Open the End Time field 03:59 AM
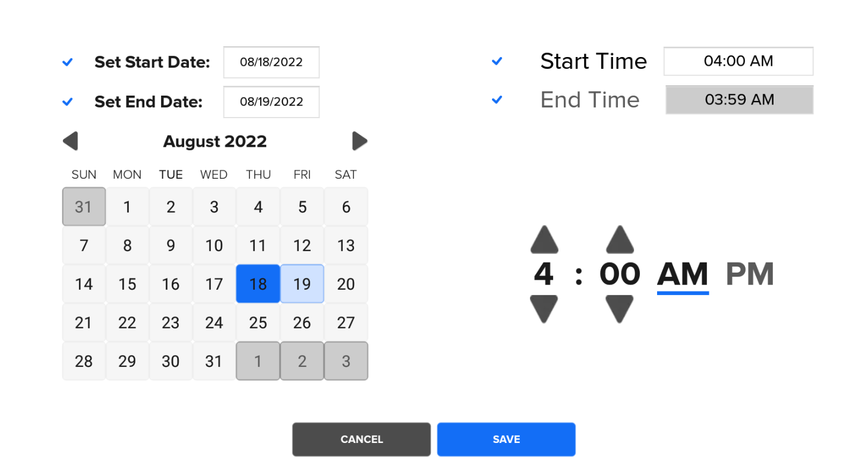Screen dimensions: 868x459 click(739, 100)
